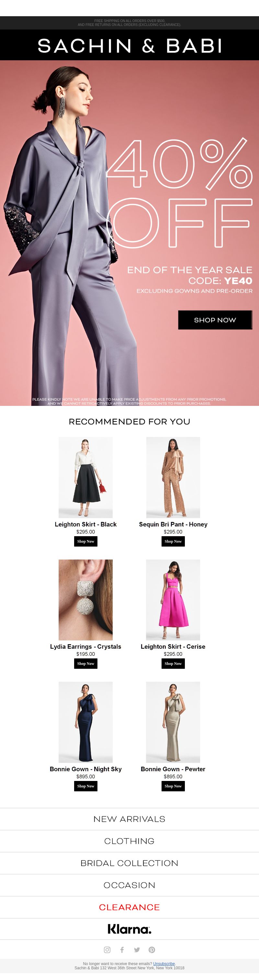Click the Sachin & Babi header logo
This screenshot has height=980, width=259.
129,46
